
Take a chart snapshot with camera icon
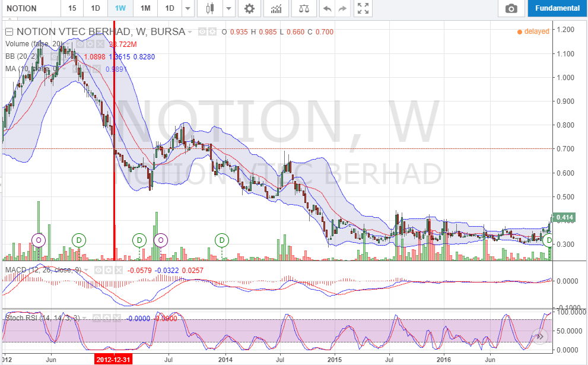pos(511,8)
